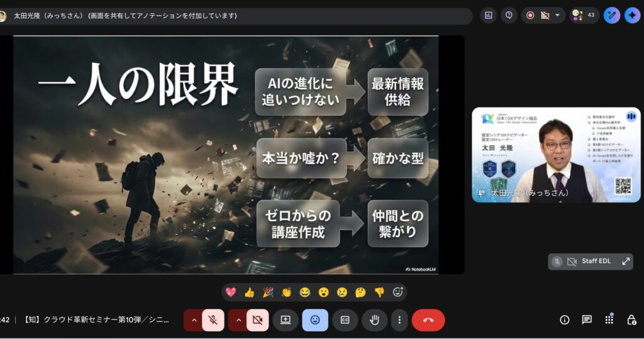The image size is (644, 339).
Task: Open the three-dot more options menu
Action: (x=399, y=320)
